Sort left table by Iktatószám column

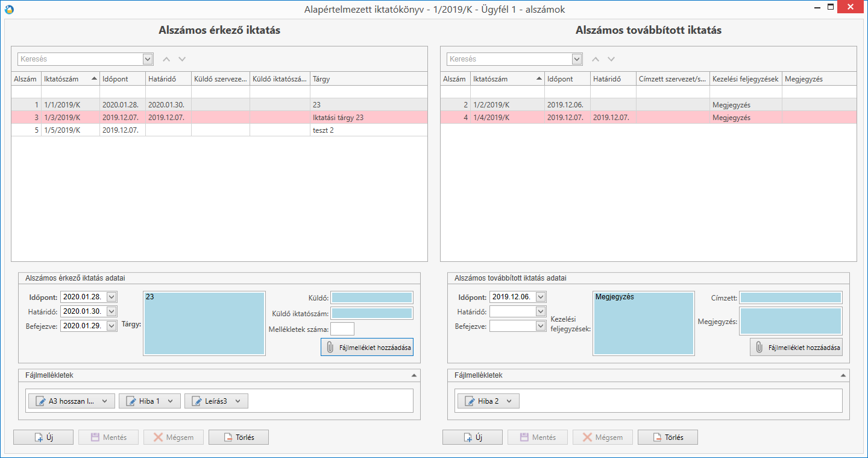coord(71,79)
